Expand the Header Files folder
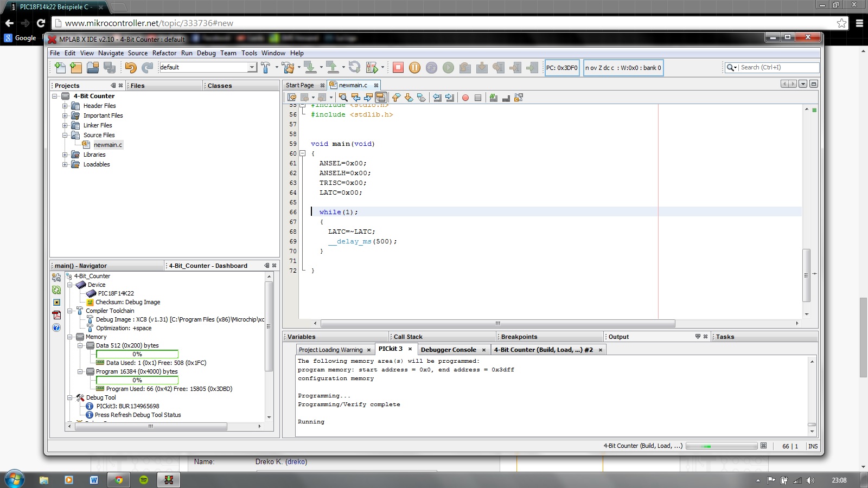The image size is (868, 488). point(65,106)
